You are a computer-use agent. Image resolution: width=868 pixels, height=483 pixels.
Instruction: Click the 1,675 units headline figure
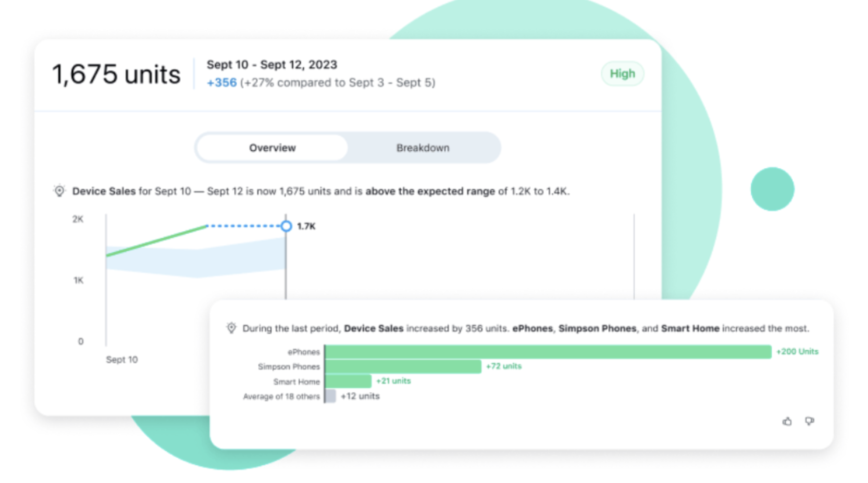click(x=116, y=74)
